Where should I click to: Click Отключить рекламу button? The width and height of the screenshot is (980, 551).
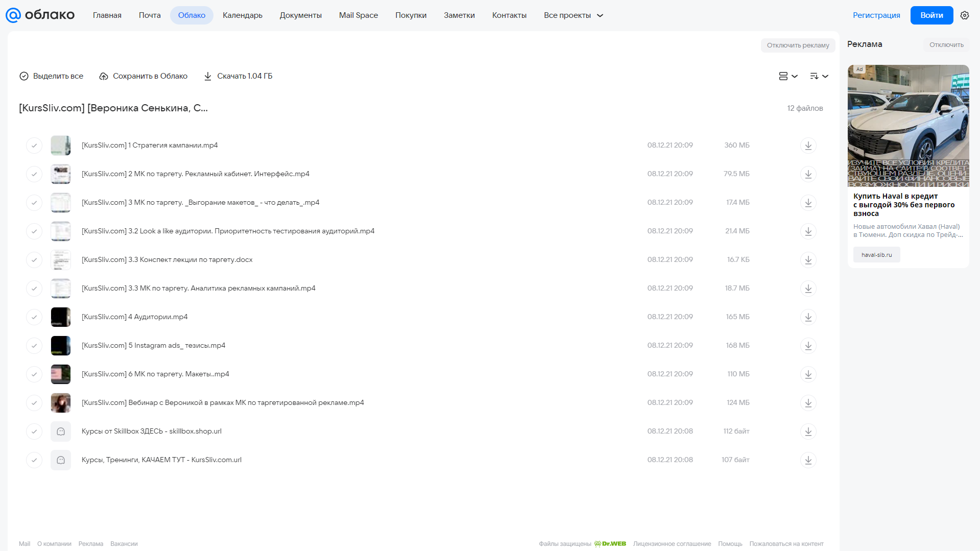(798, 45)
